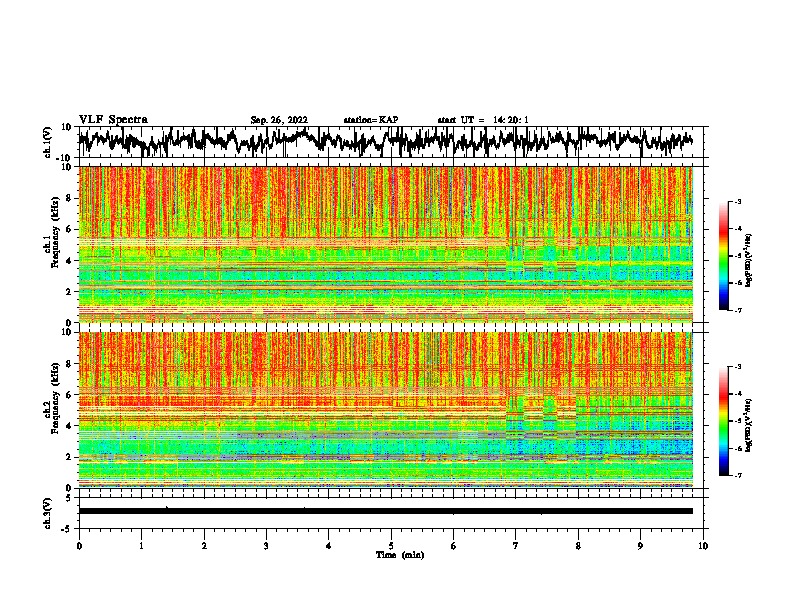The image size is (792, 612).
Task: Click the "-3" label on ch.1 color scale
Action: (x=737, y=202)
